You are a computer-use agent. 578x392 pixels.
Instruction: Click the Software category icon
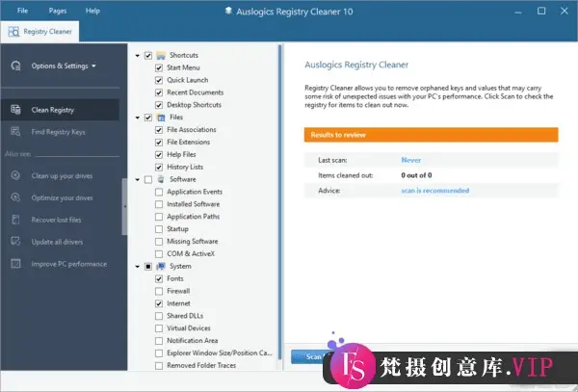click(161, 179)
